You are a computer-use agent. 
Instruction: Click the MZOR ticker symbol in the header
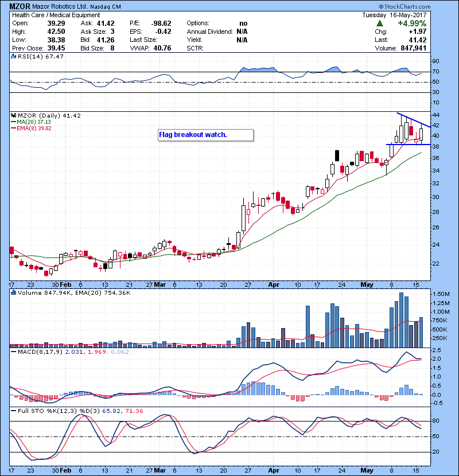(20, 6)
